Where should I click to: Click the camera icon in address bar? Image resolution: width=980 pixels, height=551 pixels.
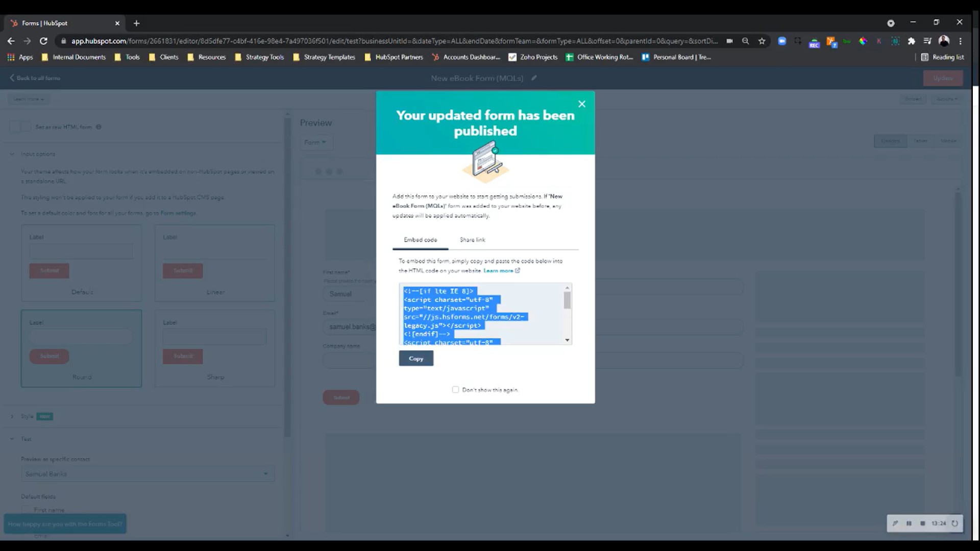pos(729,41)
